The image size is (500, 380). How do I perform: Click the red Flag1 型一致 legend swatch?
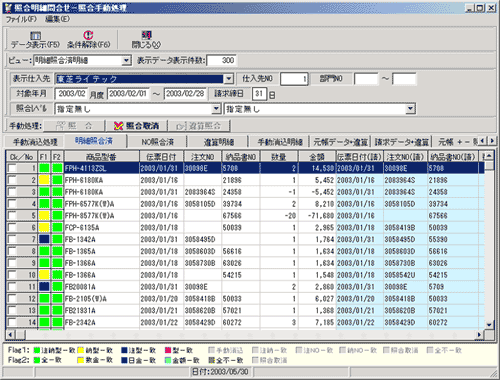click(x=168, y=350)
